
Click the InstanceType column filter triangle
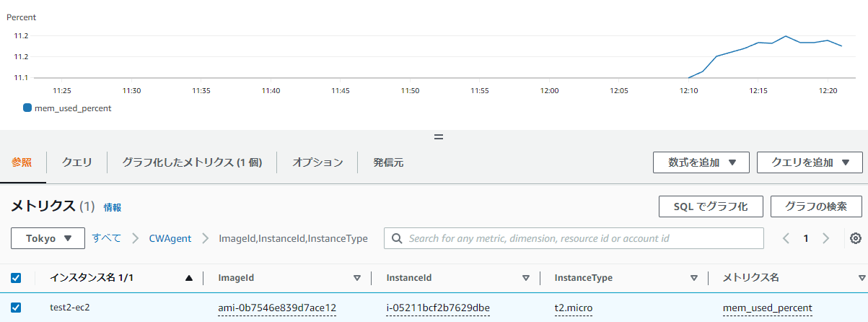(693, 278)
